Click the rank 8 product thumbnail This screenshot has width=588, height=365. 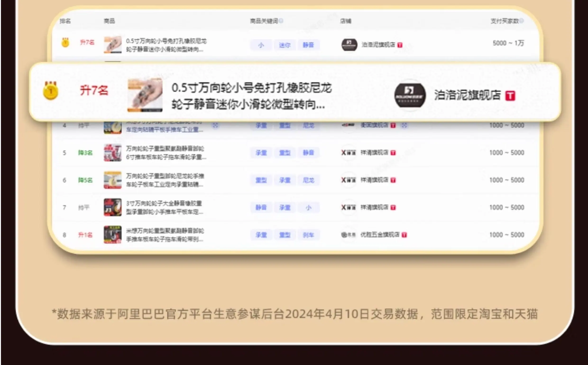coord(113,235)
